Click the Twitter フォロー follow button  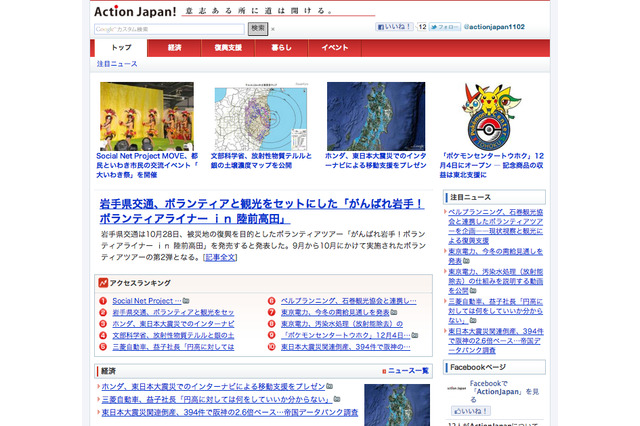[x=445, y=27]
